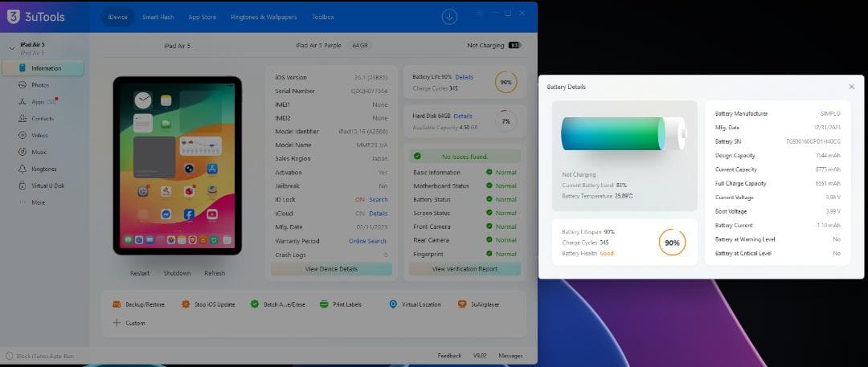This screenshot has width=868, height=367.
Task: Click the 7% hard disk usage ring
Action: pos(506,121)
